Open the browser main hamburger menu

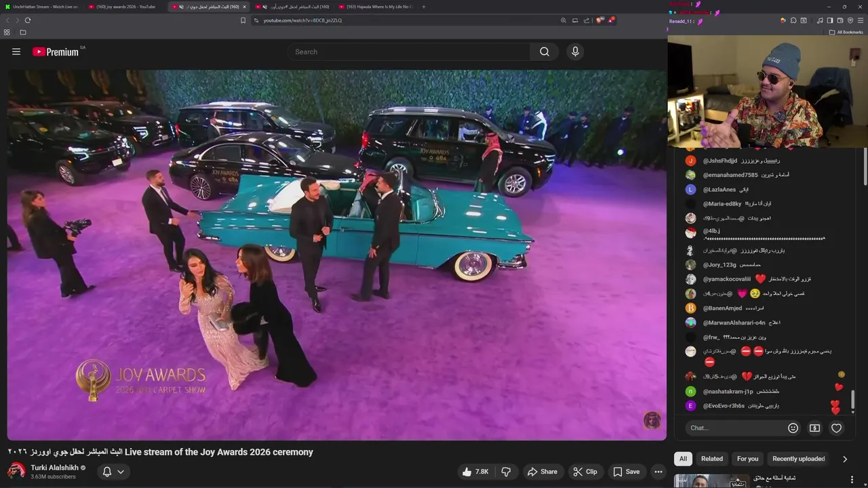tap(861, 20)
